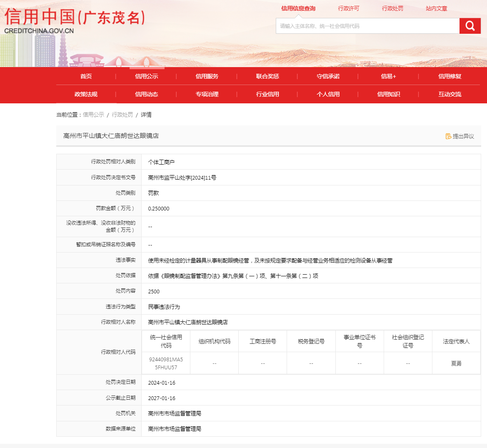Open the 信用修复 menu item
Viewport: 487px width, 448px height.
click(450, 76)
